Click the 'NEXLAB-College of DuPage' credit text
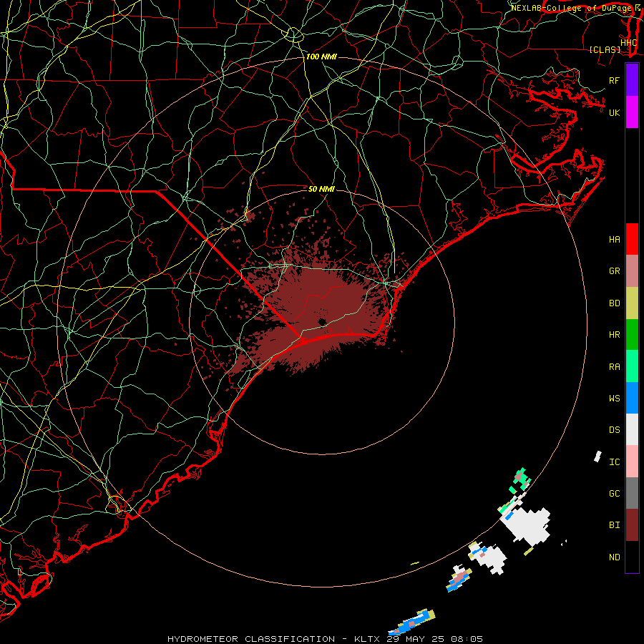 570,8
